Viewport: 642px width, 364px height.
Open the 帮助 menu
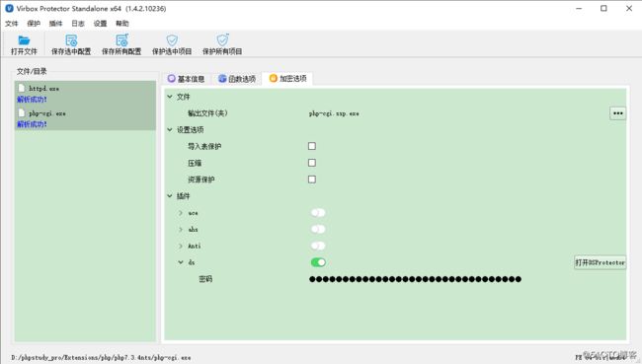pyautogui.click(x=122, y=24)
